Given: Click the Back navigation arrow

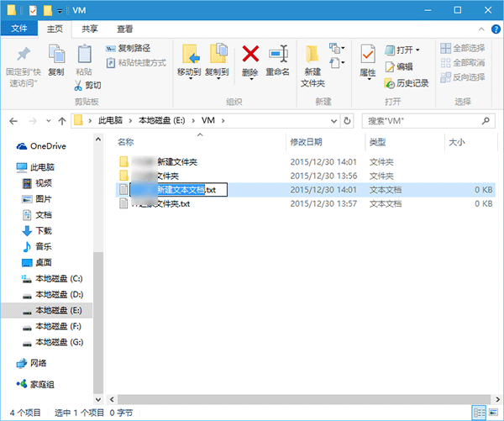Looking at the screenshot, I should click(13, 121).
